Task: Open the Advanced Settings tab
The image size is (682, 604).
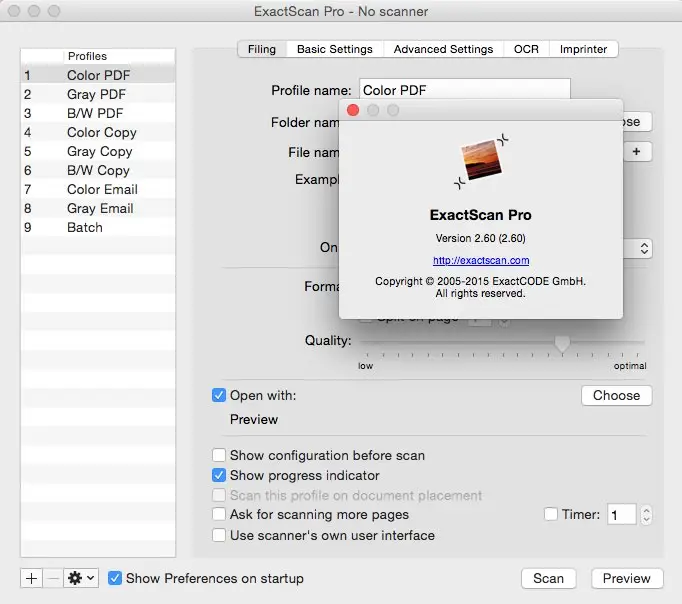Action: 443,49
